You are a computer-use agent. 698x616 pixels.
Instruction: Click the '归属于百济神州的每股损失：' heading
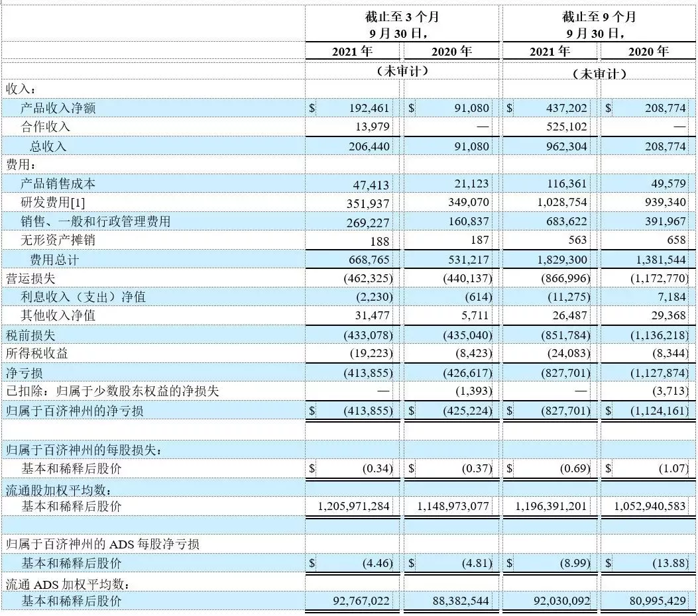point(84,450)
